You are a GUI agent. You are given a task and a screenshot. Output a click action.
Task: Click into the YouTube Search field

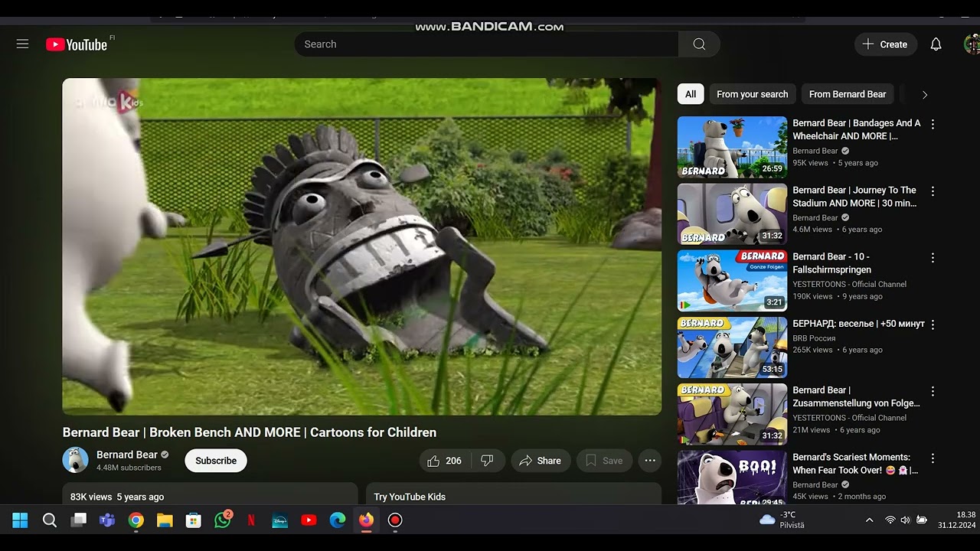coord(487,44)
